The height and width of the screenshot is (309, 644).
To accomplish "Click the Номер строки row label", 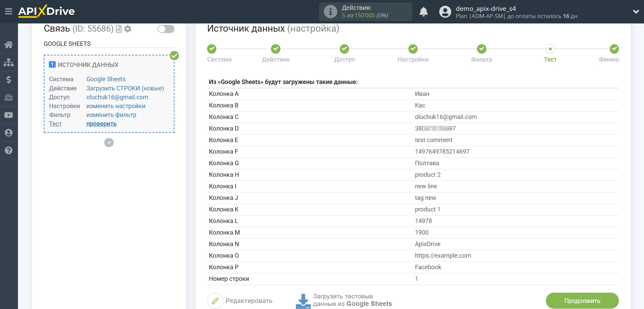I will coord(229,279).
